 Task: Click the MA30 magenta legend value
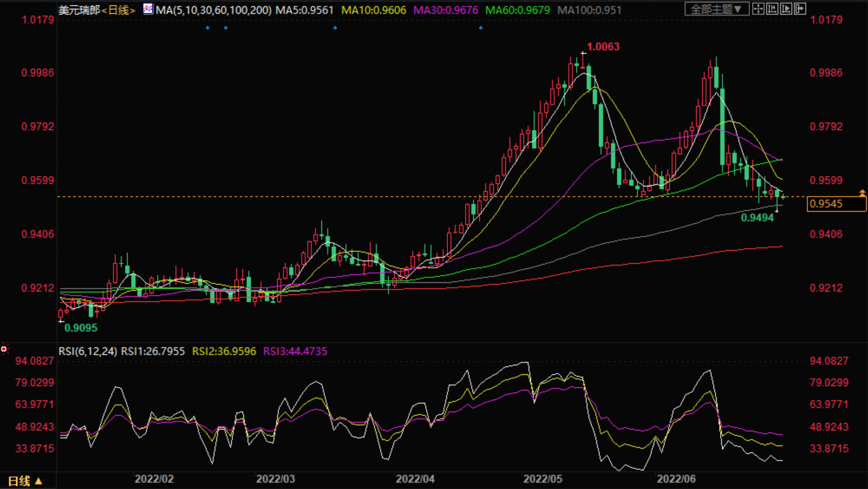pyautogui.click(x=445, y=10)
